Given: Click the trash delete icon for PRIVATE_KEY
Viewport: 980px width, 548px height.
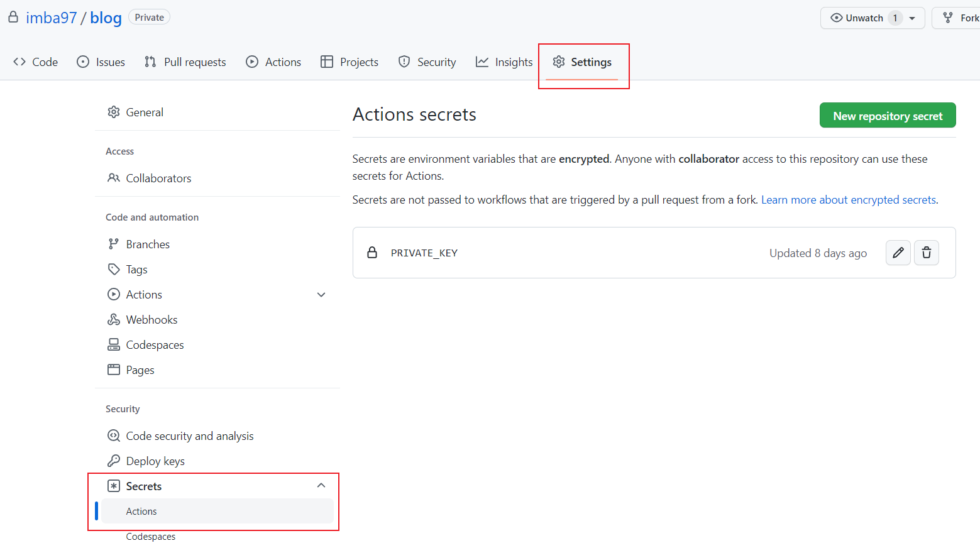Looking at the screenshot, I should 926,253.
